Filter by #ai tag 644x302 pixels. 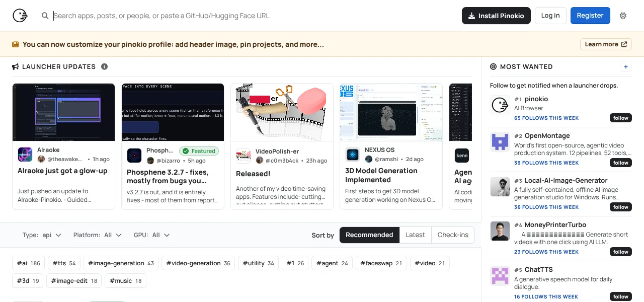(29, 263)
